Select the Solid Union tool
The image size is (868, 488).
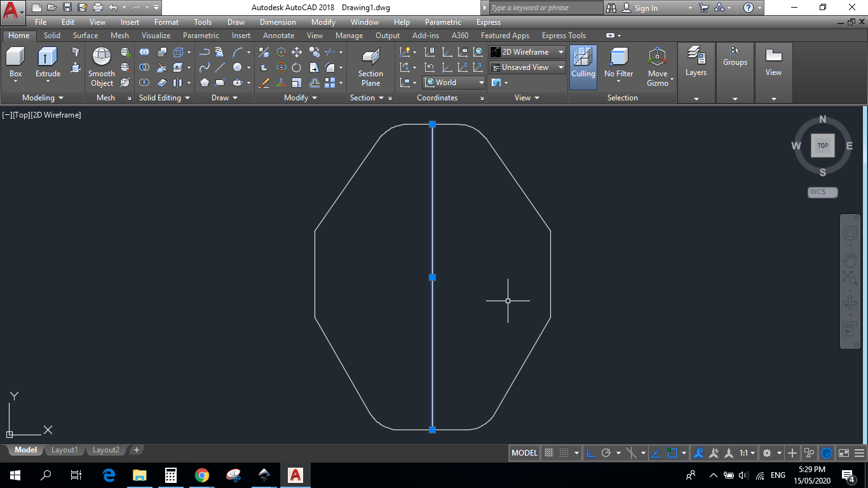coord(144,52)
